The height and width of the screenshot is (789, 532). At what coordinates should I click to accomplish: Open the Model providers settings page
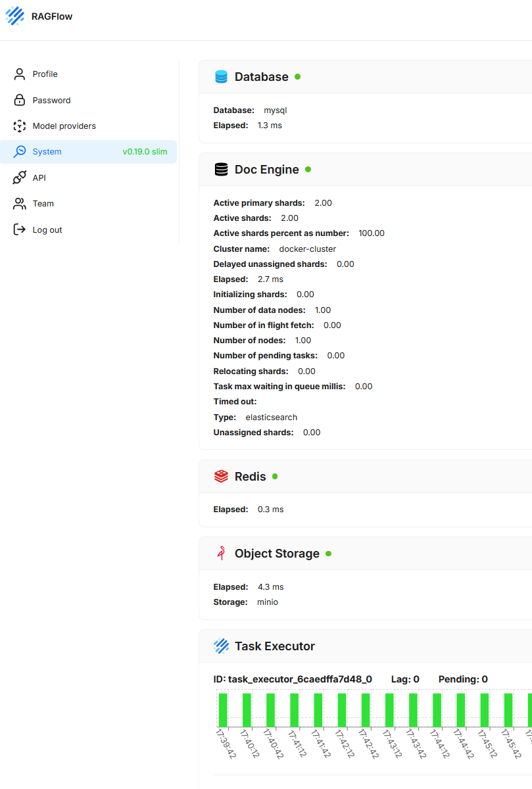[x=64, y=126]
